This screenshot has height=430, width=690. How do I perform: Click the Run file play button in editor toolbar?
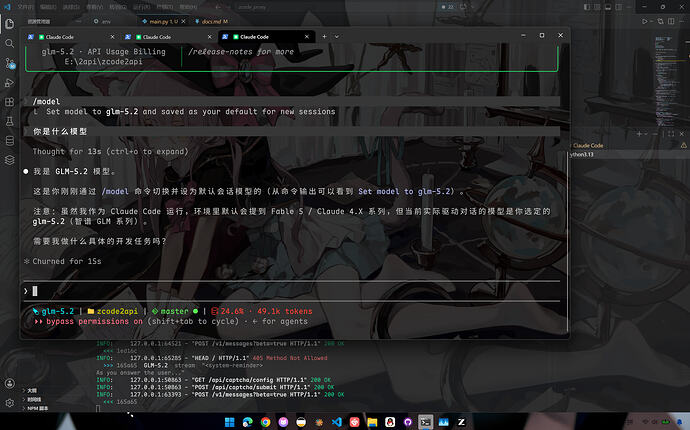645,21
